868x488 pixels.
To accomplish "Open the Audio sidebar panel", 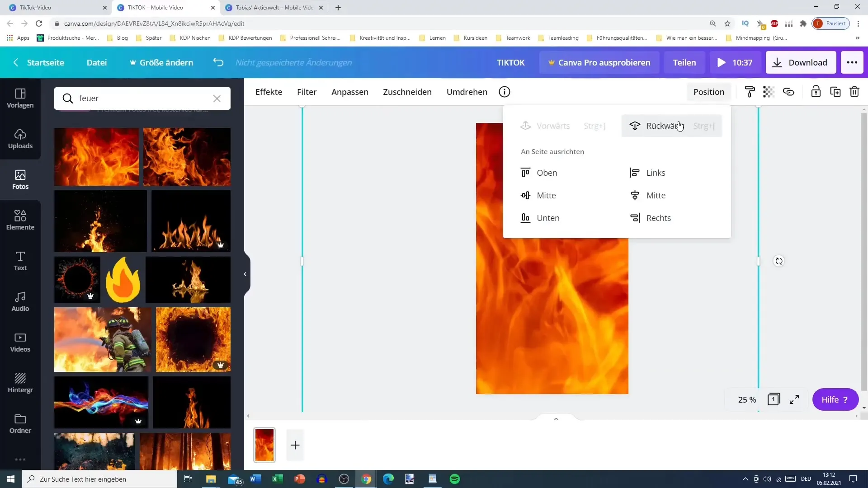I will point(20,301).
